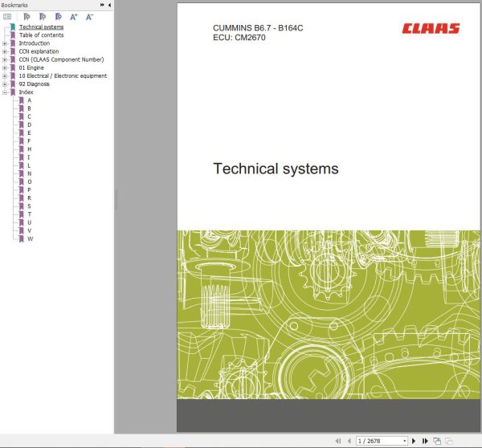
Task: Expand the 92 Diagnosis bookmark
Action: pyautogui.click(x=5, y=84)
